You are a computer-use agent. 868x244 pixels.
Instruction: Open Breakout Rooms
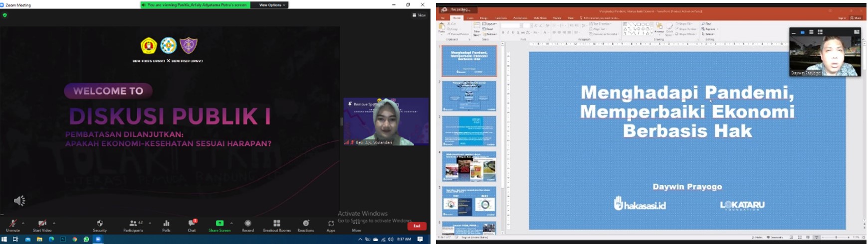click(277, 224)
